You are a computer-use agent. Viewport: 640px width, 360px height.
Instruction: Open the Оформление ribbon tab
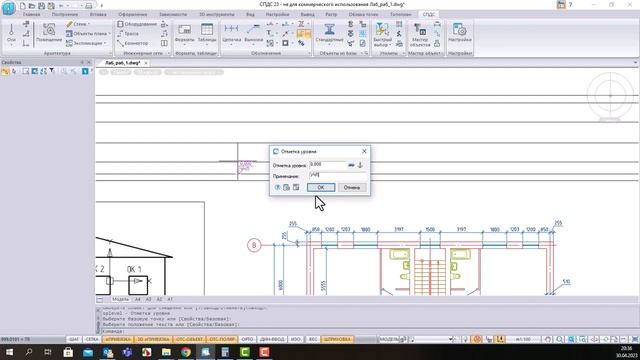[x=133, y=14]
